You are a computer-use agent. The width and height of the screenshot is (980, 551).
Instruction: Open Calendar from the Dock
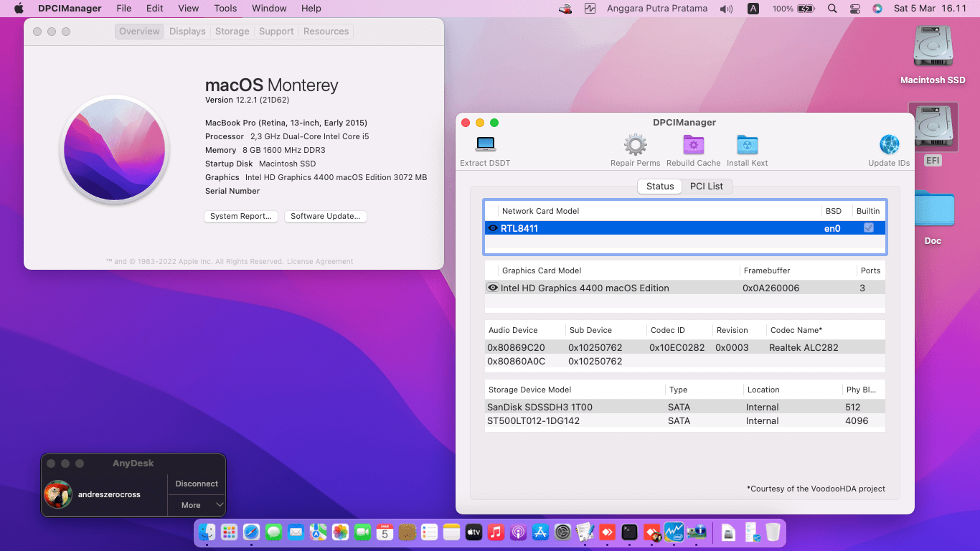385,532
